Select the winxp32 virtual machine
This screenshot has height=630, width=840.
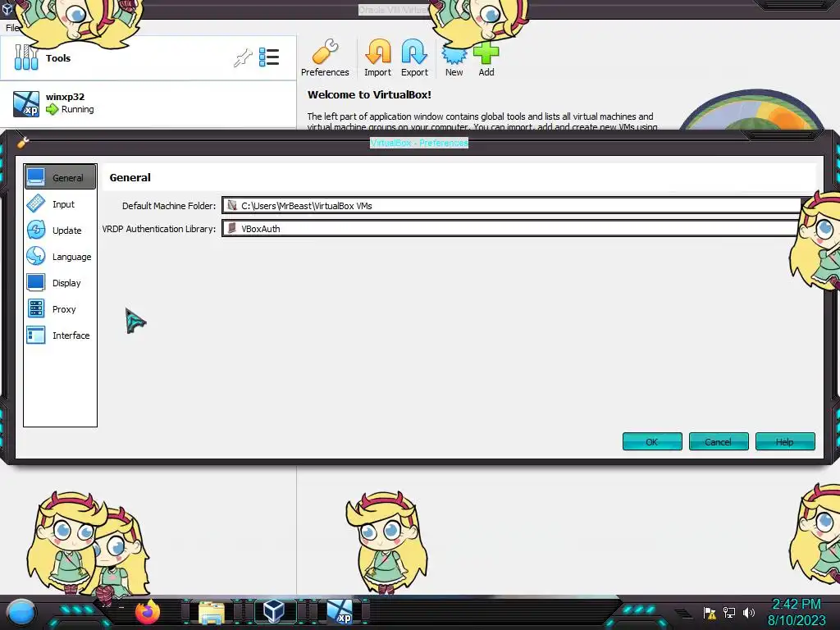(148, 103)
